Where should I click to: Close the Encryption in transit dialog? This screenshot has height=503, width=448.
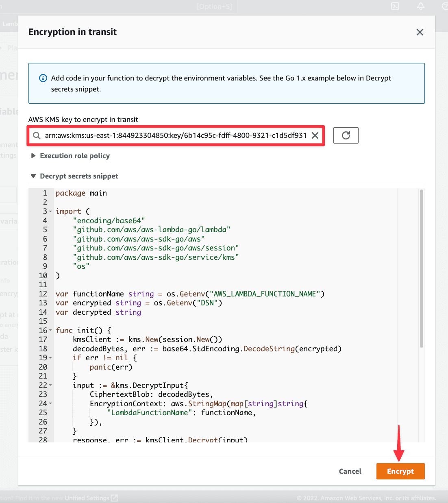pyautogui.click(x=420, y=32)
